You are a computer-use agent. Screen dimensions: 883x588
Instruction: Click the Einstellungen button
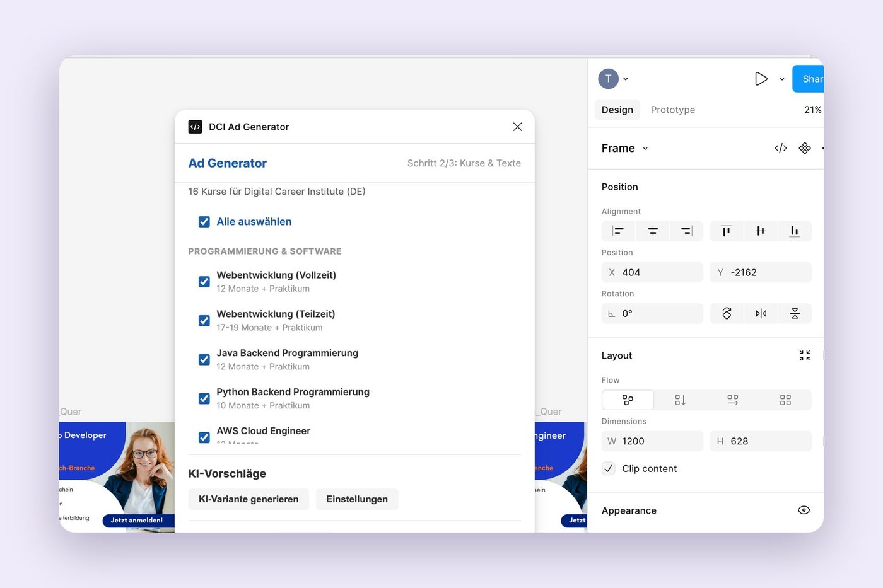(x=357, y=499)
